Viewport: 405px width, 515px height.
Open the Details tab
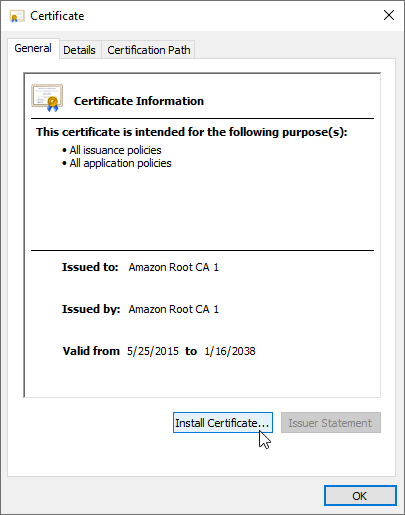coord(79,50)
